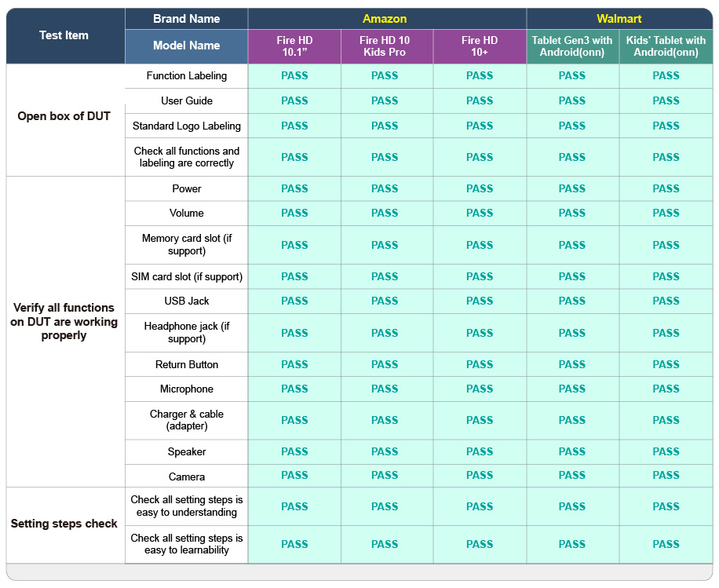Select PASS for Headphone jack under Tablet Gen3
The height and width of the screenshot is (588, 719).
[x=571, y=333]
